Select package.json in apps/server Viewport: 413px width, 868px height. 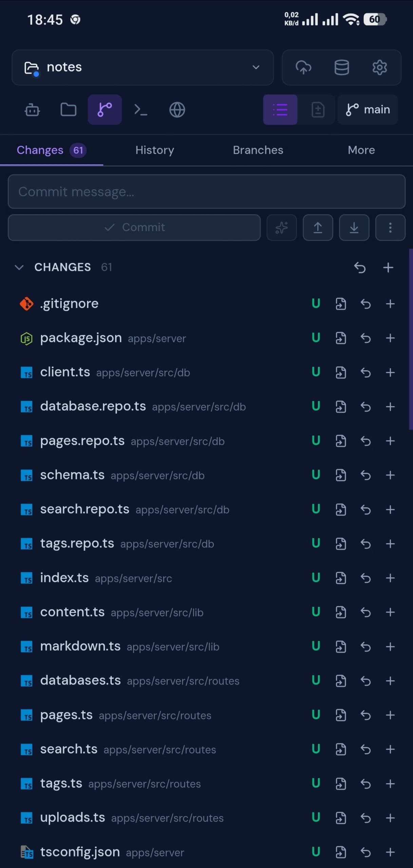point(81,338)
